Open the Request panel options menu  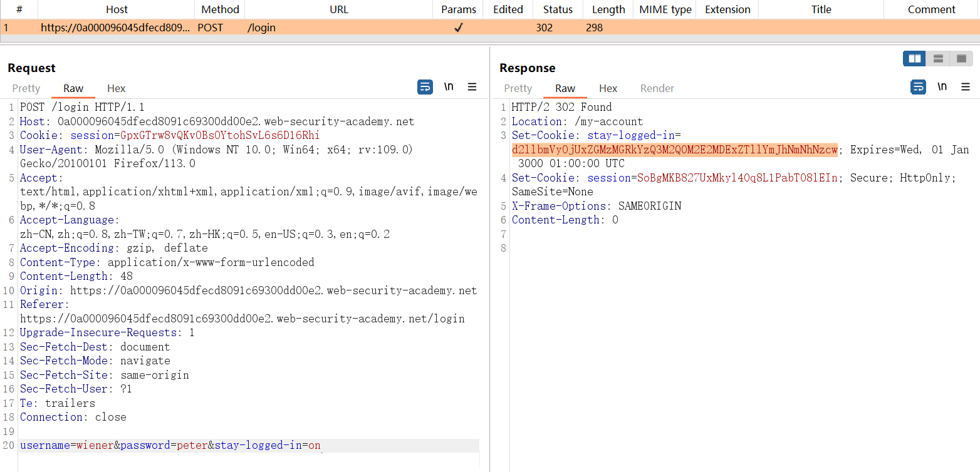click(472, 87)
